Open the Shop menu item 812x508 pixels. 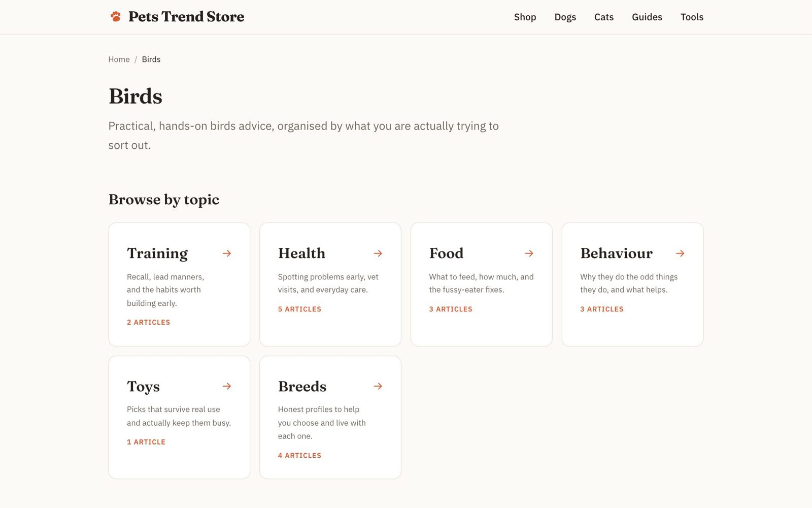[525, 17]
